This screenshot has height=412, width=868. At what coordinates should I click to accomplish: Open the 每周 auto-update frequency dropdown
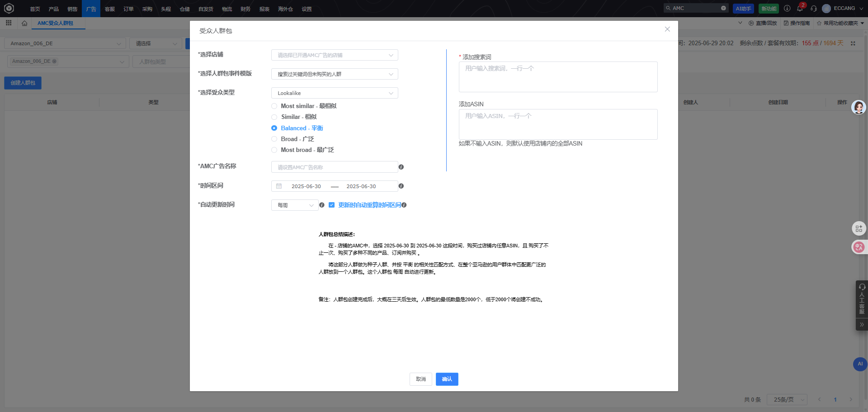[x=294, y=205]
